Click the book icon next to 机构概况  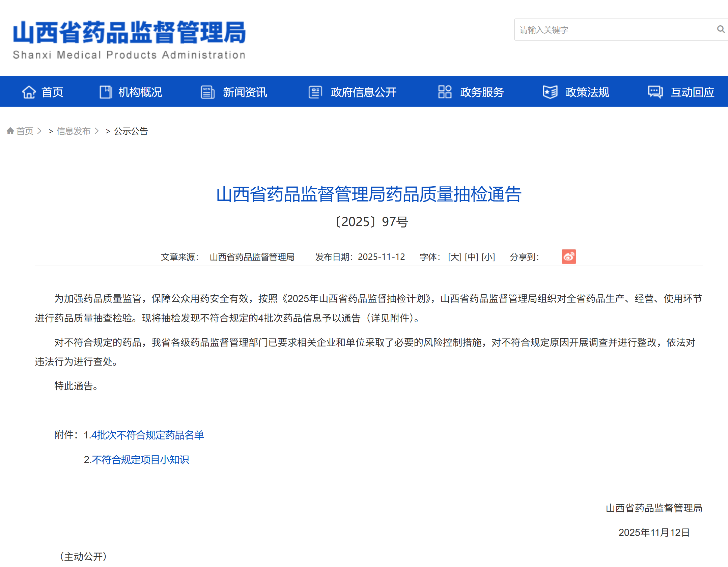point(106,92)
